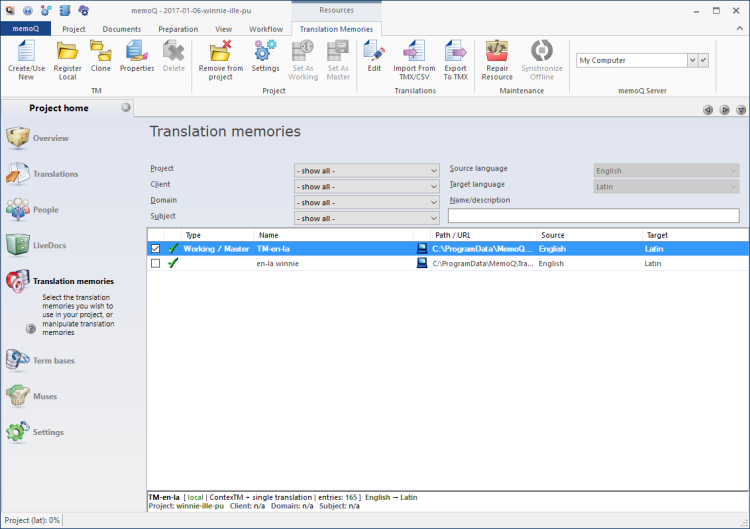Open project Settings pane in sidebar
The width and height of the screenshot is (750, 529).
[x=34, y=432]
